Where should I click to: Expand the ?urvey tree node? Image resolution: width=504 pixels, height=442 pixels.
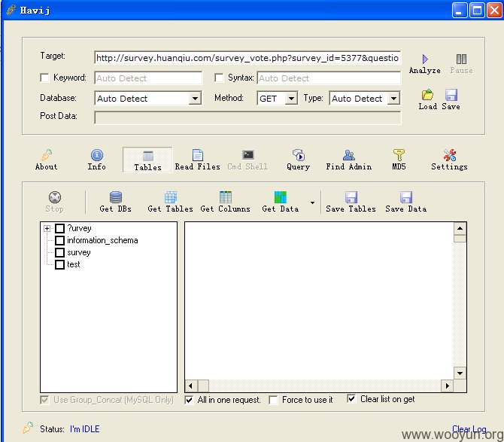click(47, 228)
